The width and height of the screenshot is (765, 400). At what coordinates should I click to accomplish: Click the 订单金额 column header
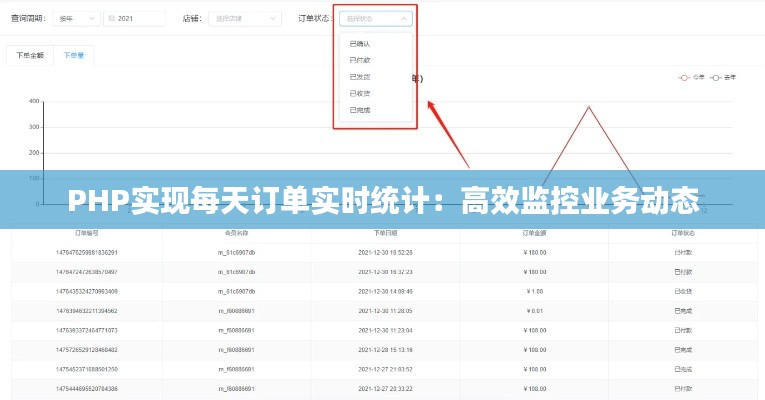coord(534,233)
